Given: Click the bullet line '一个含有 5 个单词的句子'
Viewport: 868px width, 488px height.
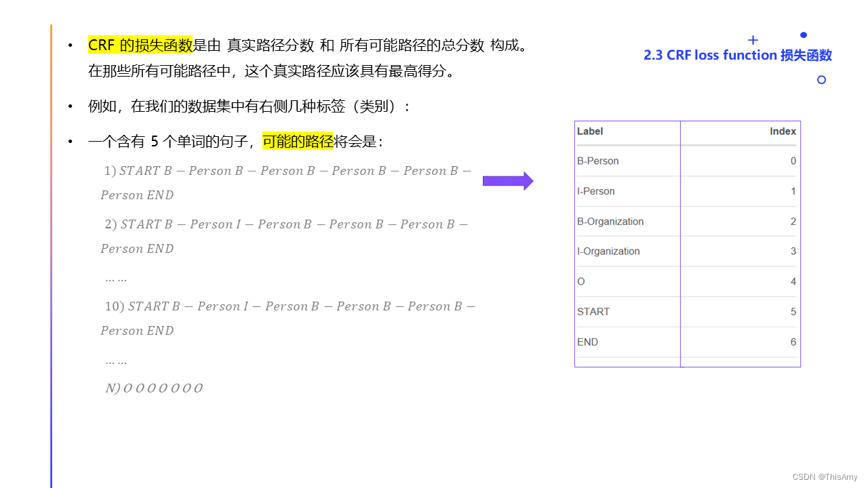Looking at the screenshot, I should 236,142.
